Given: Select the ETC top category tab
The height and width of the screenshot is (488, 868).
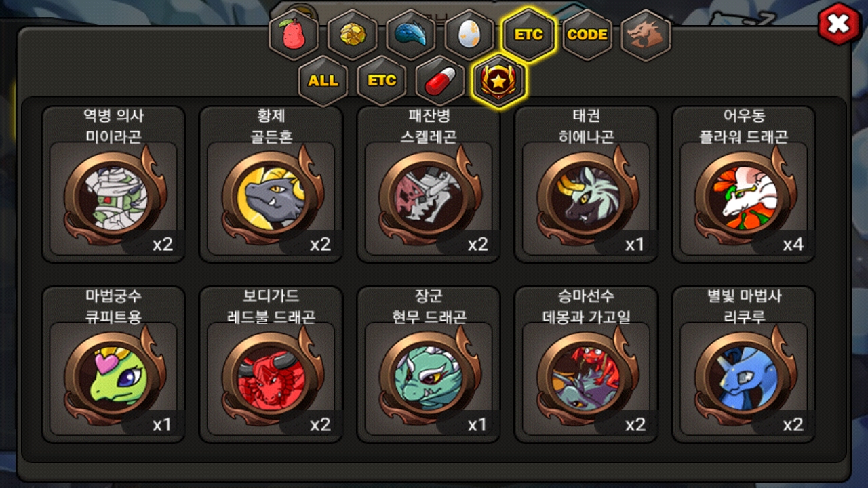Looking at the screenshot, I should tap(528, 35).
